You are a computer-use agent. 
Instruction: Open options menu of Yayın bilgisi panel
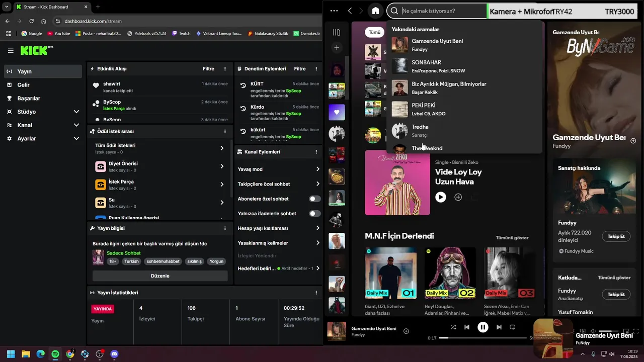225,228
